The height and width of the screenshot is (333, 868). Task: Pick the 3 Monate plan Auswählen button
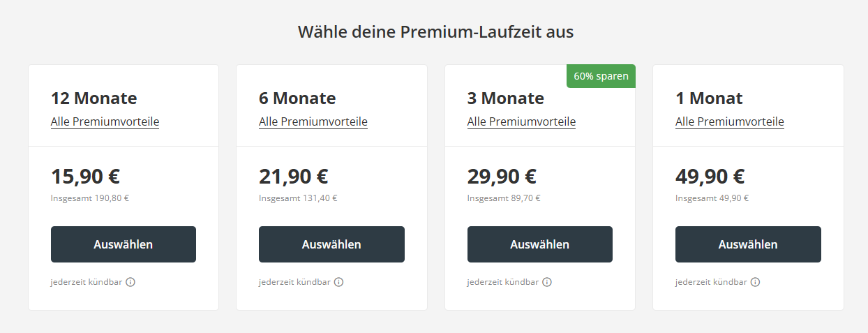540,244
